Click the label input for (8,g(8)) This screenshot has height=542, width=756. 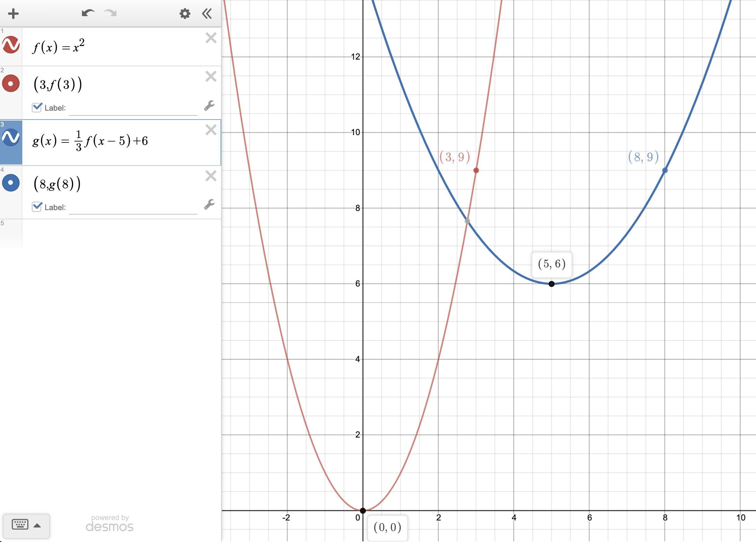tap(133, 207)
